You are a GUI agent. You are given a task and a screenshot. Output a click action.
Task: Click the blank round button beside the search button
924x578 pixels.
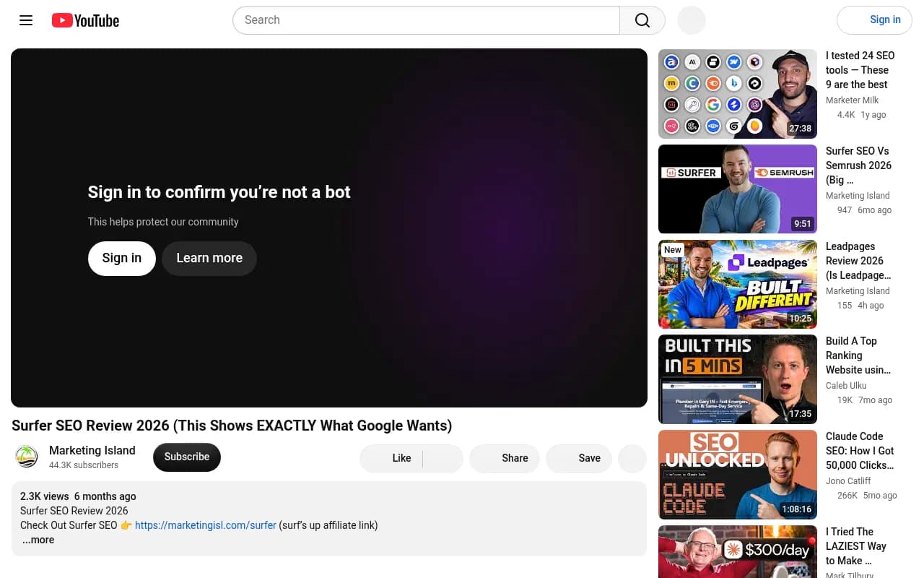[x=692, y=20]
